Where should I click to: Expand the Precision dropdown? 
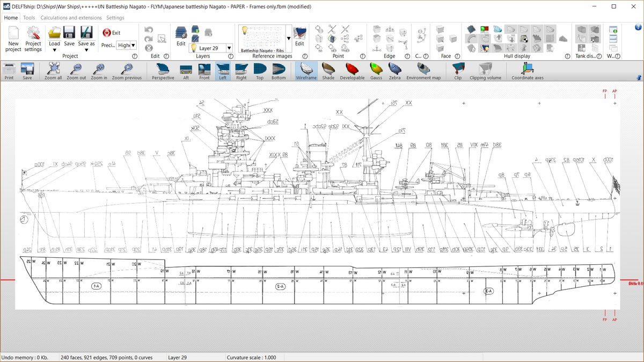tap(133, 46)
